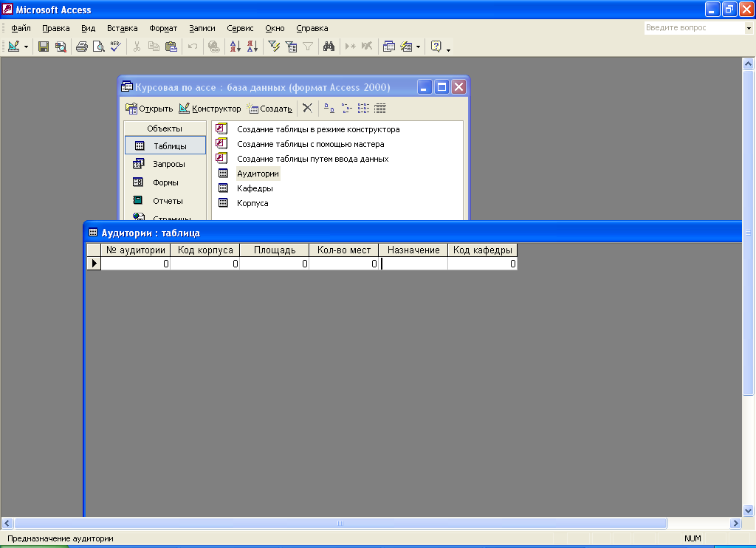The image size is (756, 548).
Task: Select 'Создание таблицы с помощью мастера'
Action: pos(311,144)
